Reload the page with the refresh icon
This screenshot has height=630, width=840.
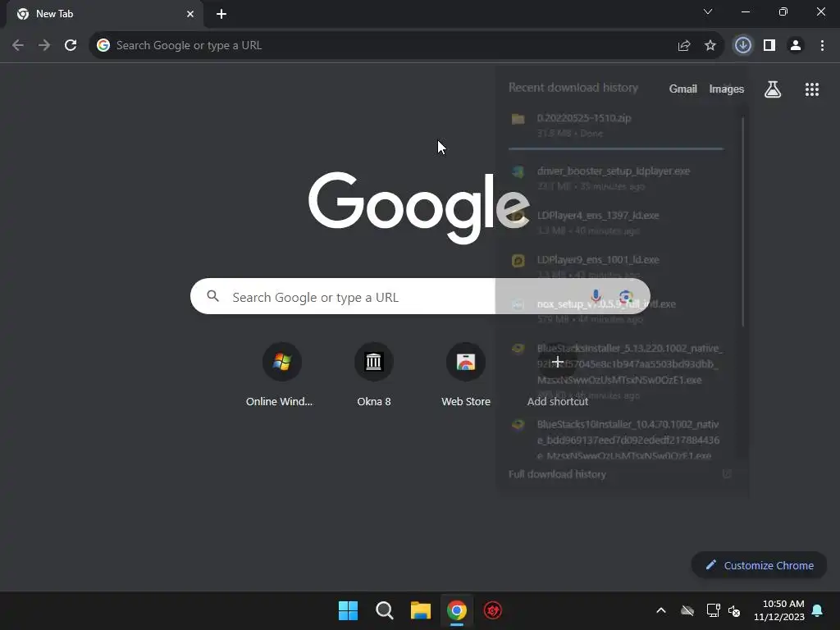click(71, 46)
